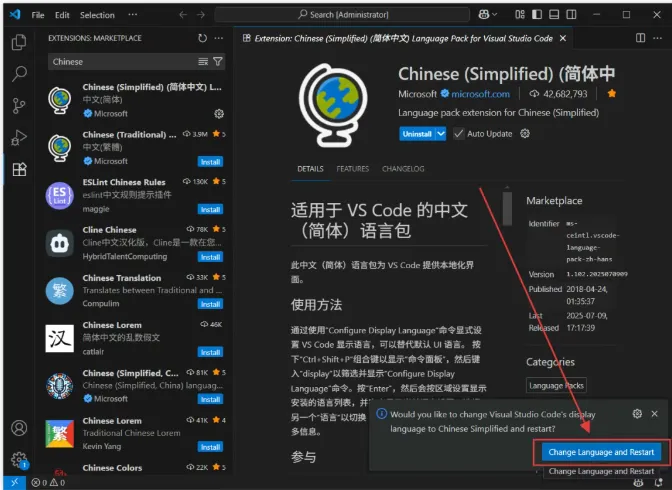This screenshot has height=490, width=672.
Task: Select Chinese (Simplified) extension list item
Action: [135, 100]
